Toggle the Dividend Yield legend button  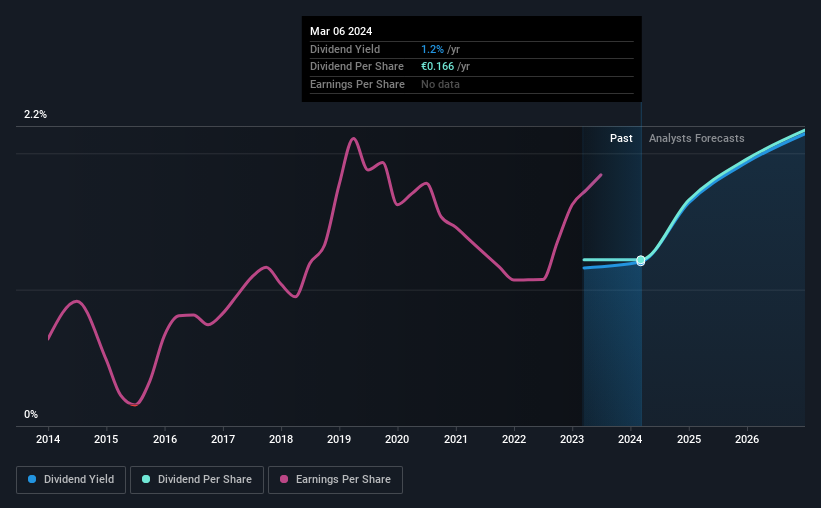point(71,480)
